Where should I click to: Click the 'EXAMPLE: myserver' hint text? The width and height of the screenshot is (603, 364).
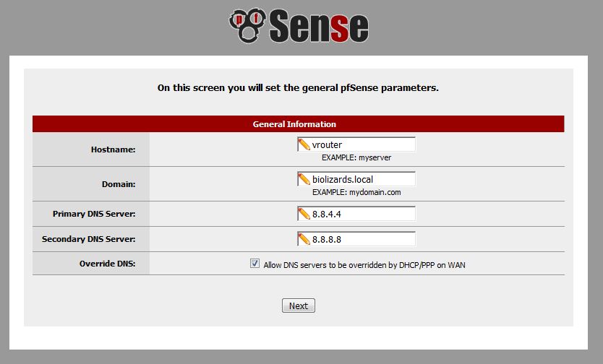coord(356,158)
